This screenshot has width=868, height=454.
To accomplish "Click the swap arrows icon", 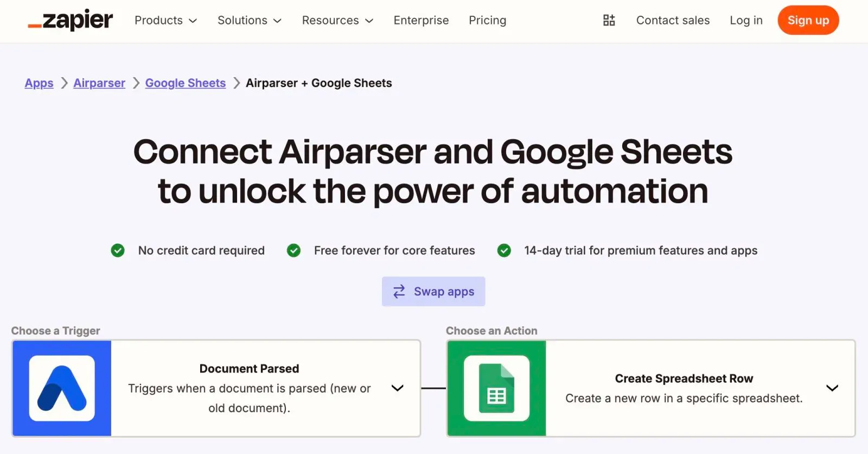I will 399,292.
